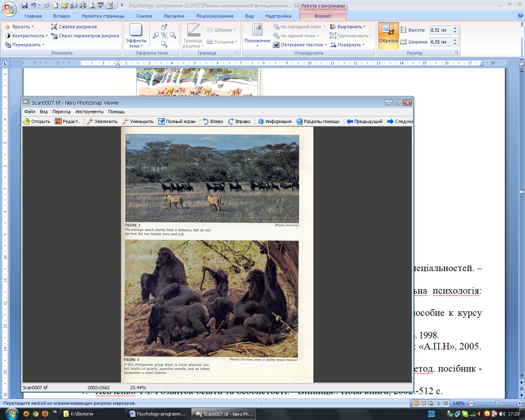This screenshot has height=420, width=525.
Task: Switch to K:\біологія taskbar folder
Action: coord(92,414)
